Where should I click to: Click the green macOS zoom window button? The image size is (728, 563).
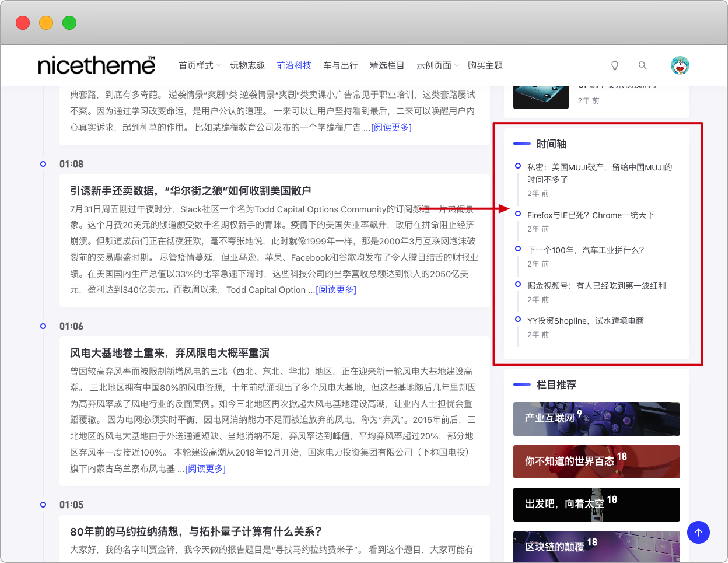69,23
